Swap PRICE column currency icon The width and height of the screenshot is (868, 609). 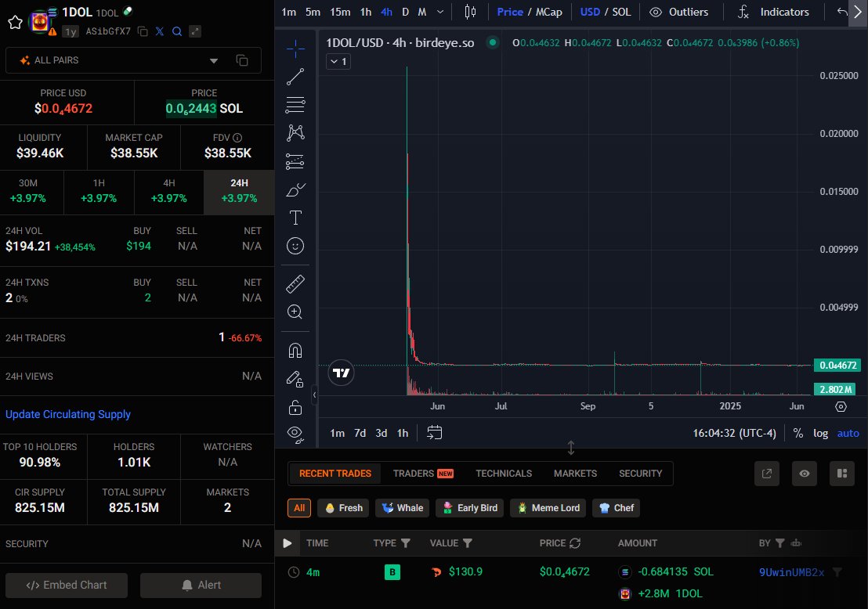(575, 543)
